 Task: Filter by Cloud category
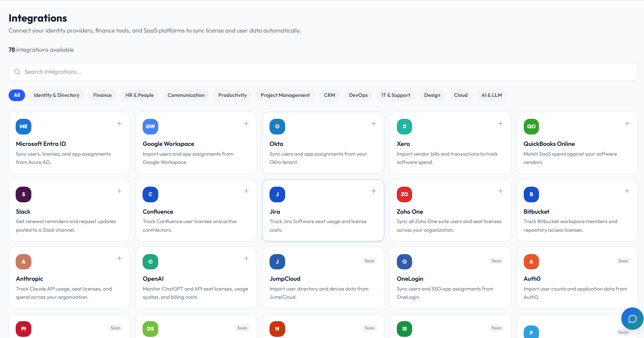461,95
